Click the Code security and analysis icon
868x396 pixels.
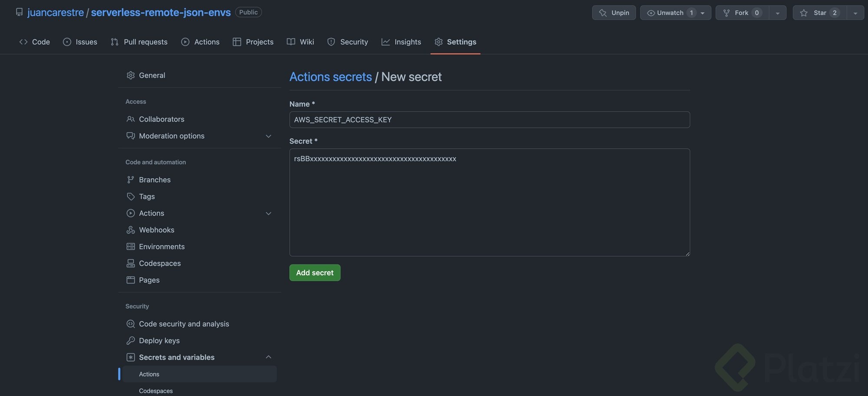131,324
